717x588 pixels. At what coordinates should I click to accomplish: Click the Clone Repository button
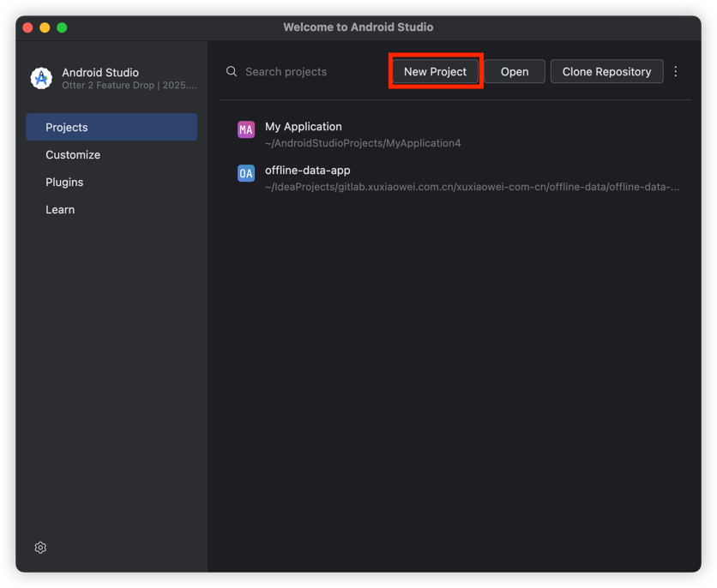(x=606, y=72)
